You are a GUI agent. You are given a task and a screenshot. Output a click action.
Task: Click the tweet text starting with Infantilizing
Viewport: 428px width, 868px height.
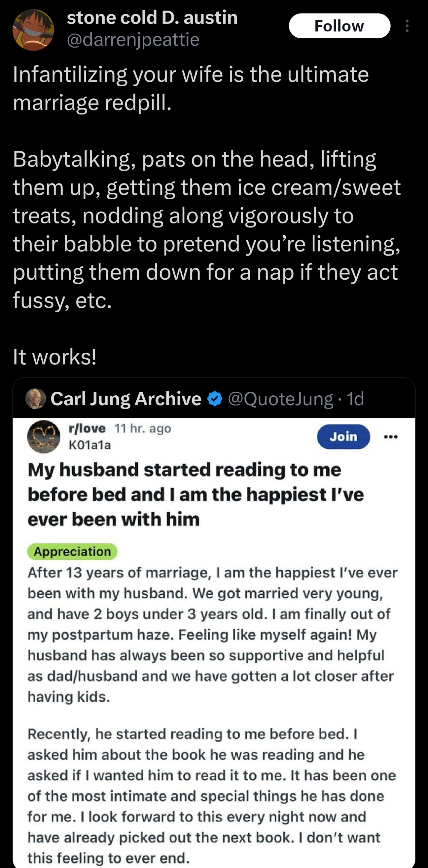(x=191, y=88)
